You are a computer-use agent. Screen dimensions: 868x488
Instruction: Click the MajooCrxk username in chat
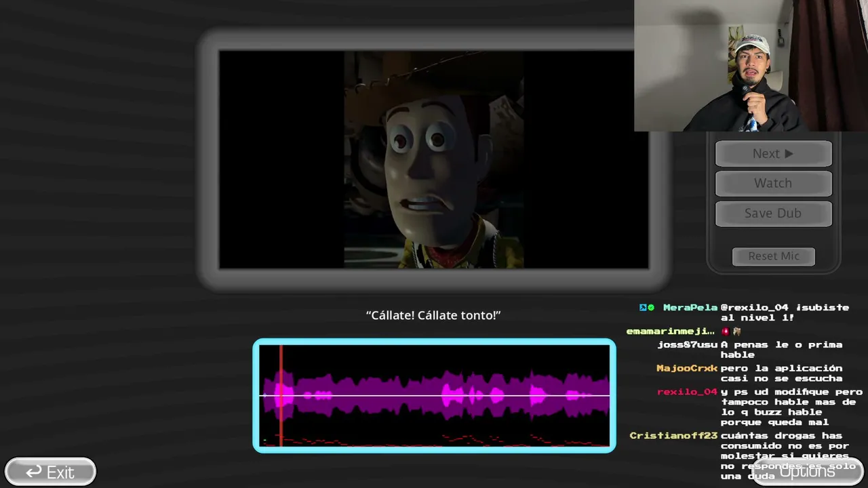coord(687,369)
